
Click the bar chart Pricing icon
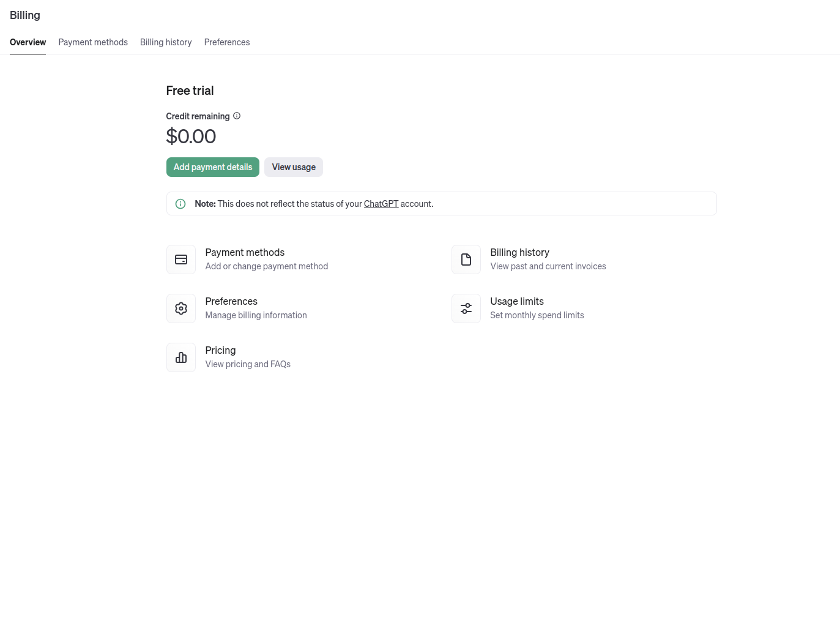click(x=181, y=357)
